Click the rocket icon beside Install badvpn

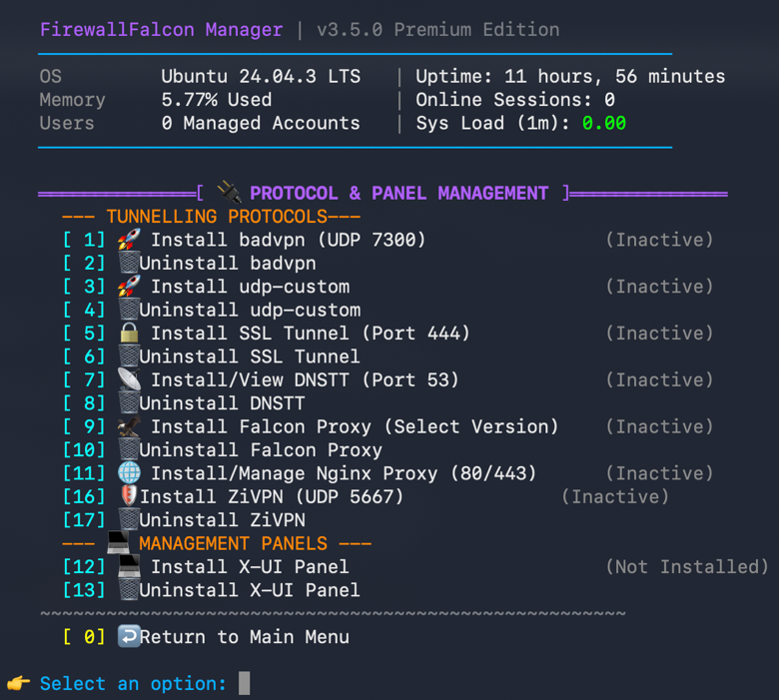129,240
